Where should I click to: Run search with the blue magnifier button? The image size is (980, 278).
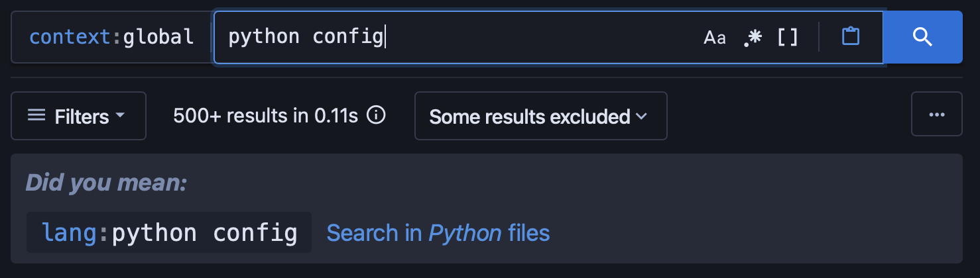point(922,37)
